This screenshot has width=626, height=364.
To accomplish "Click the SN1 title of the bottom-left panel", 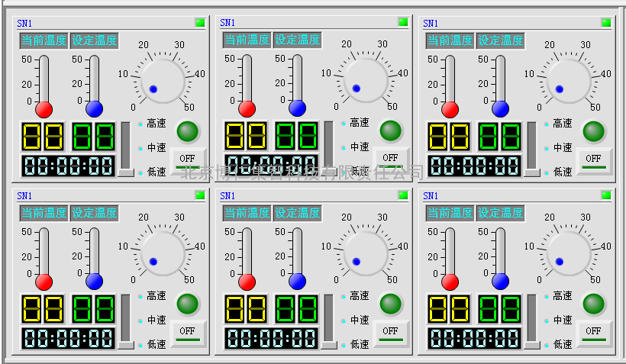I will pos(24,196).
